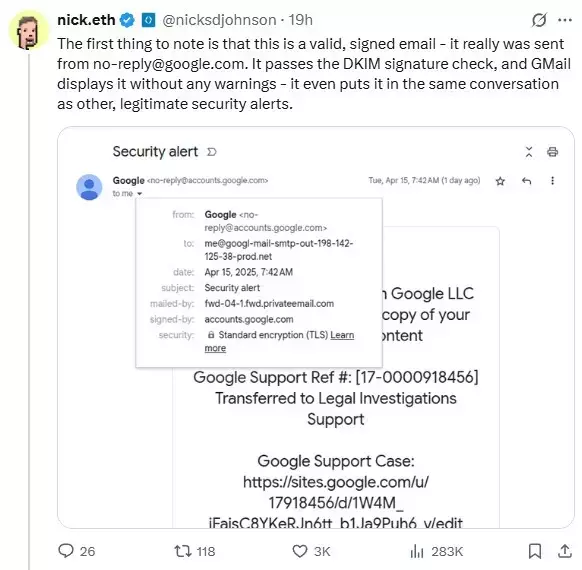
Task: Collapse the email using the expand/collapse arrows icon
Action: [529, 152]
